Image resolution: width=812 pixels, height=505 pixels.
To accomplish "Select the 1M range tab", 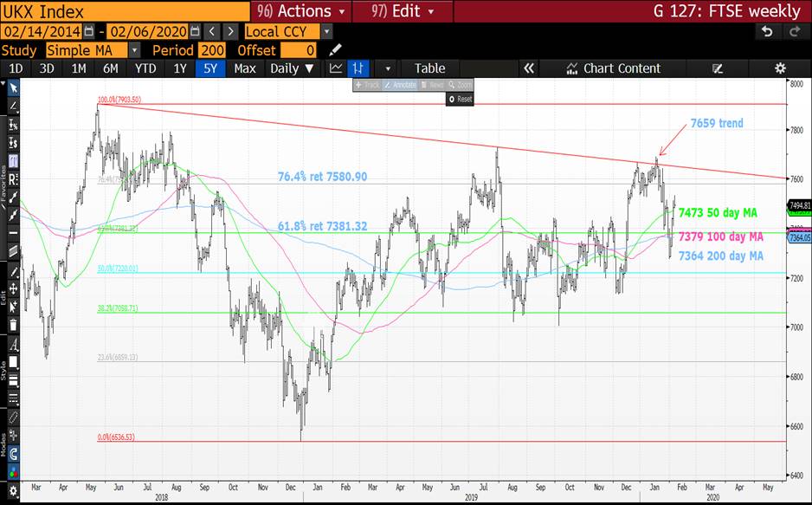I will [79, 68].
